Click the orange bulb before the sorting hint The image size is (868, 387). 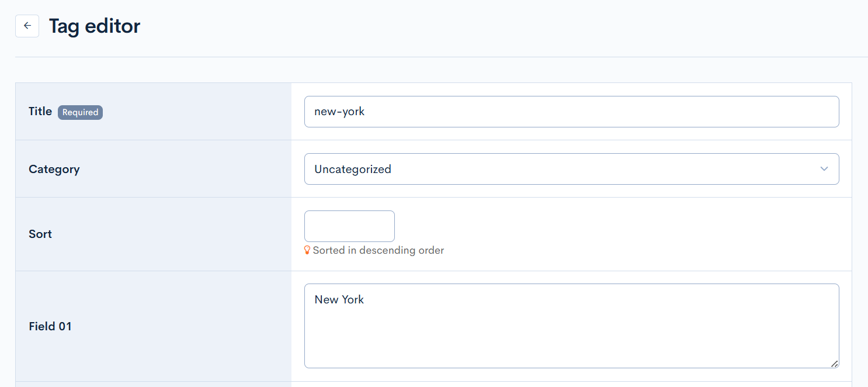click(x=308, y=250)
